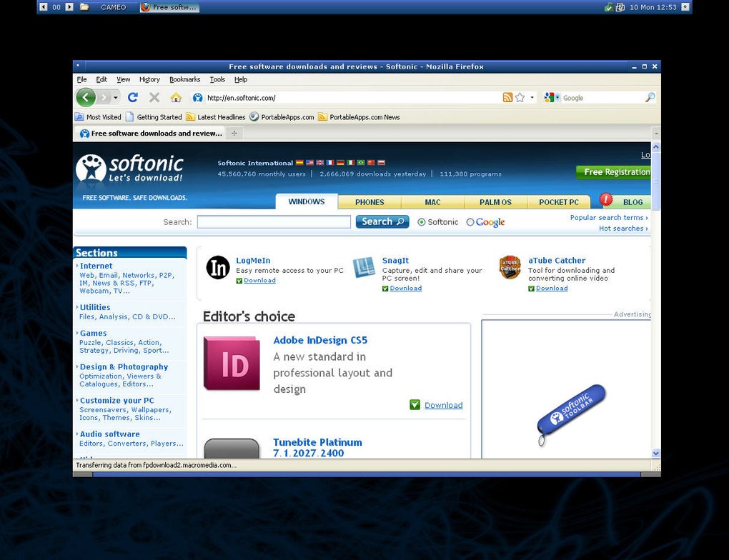Click the LogMeIn program icon

pos(218,268)
